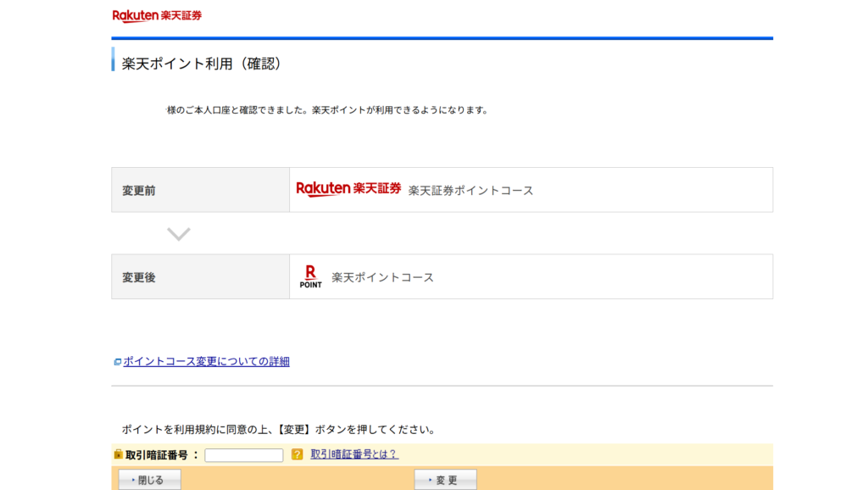868x490 pixels.
Task: Focus the 取引暗証番号 input field
Action: click(x=244, y=455)
